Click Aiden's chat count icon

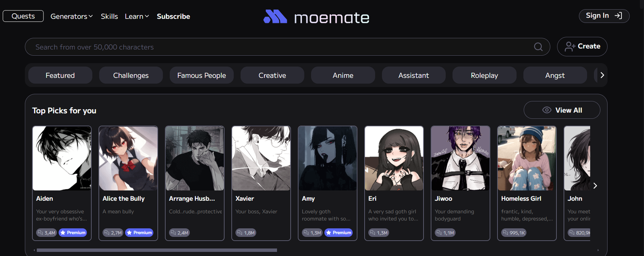click(40, 233)
